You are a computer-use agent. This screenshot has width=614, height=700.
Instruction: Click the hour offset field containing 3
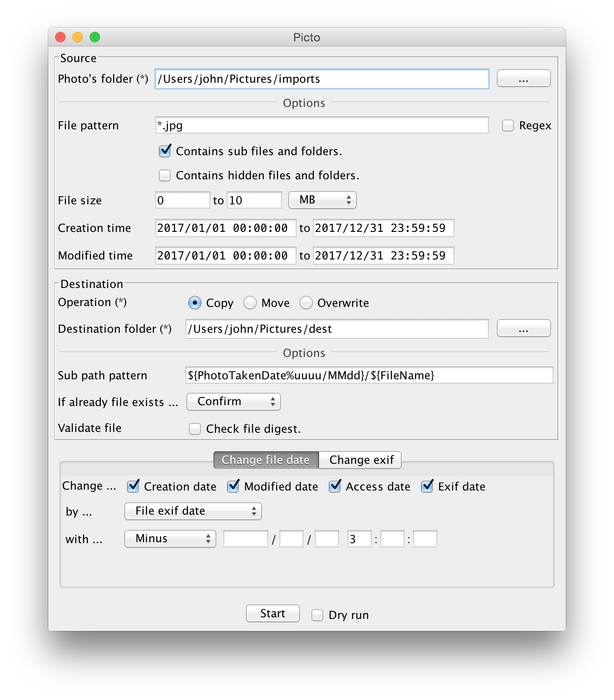[360, 539]
